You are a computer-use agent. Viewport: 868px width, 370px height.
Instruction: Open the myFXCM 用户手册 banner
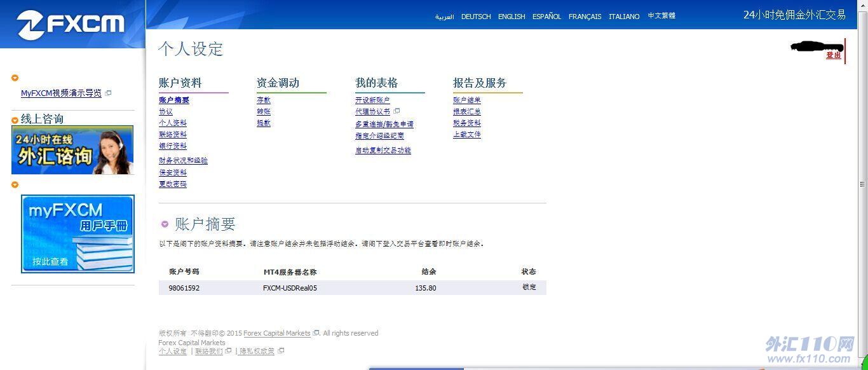(78, 234)
